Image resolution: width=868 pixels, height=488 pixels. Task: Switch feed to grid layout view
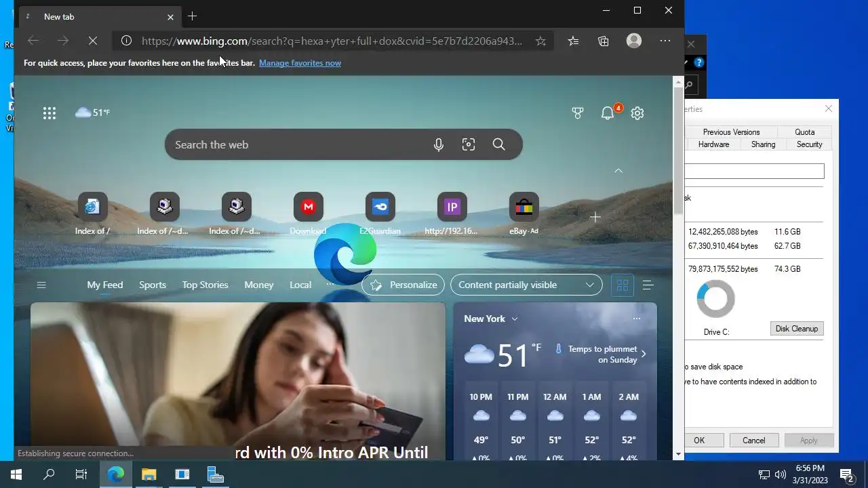[x=622, y=285]
